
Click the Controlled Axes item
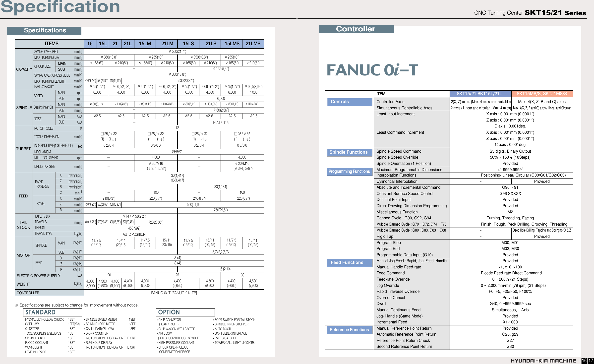click(x=390, y=102)
